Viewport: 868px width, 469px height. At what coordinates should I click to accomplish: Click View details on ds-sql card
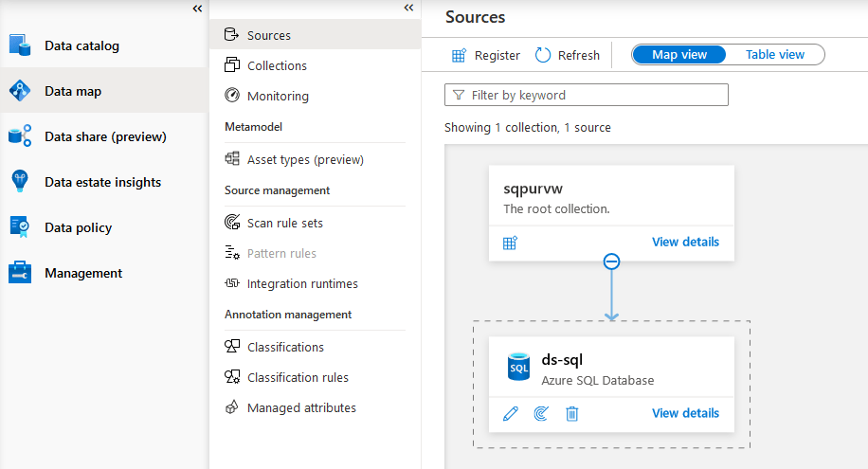click(x=685, y=413)
